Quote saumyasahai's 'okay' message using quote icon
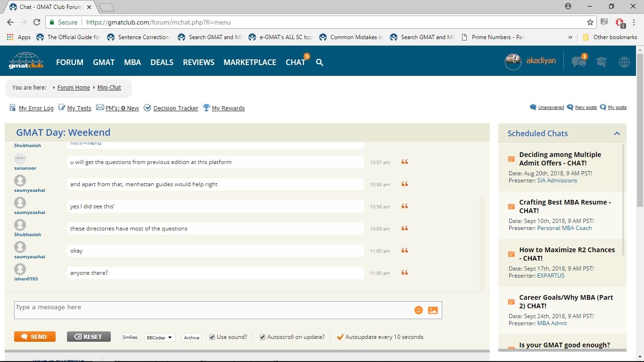 coord(404,251)
